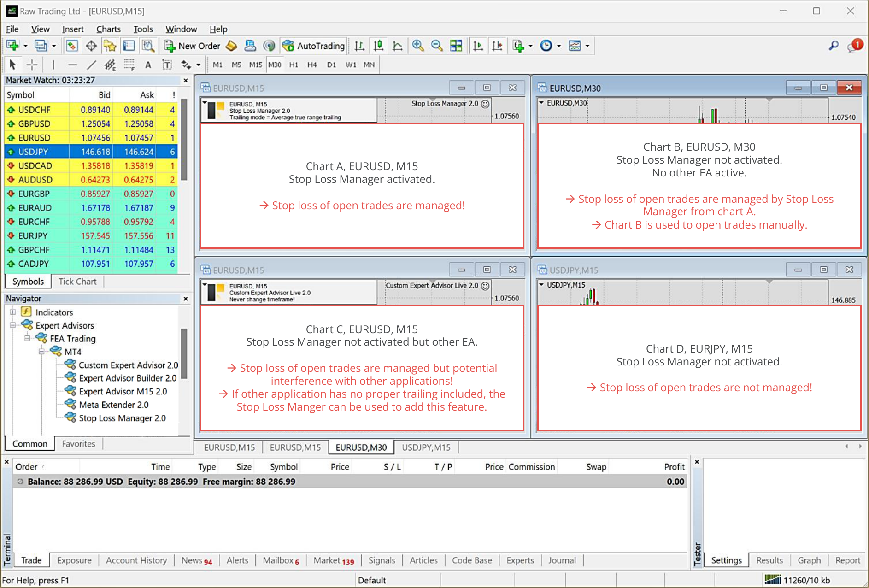Open the Insert menu
This screenshot has height=588, width=869.
pyautogui.click(x=73, y=29)
